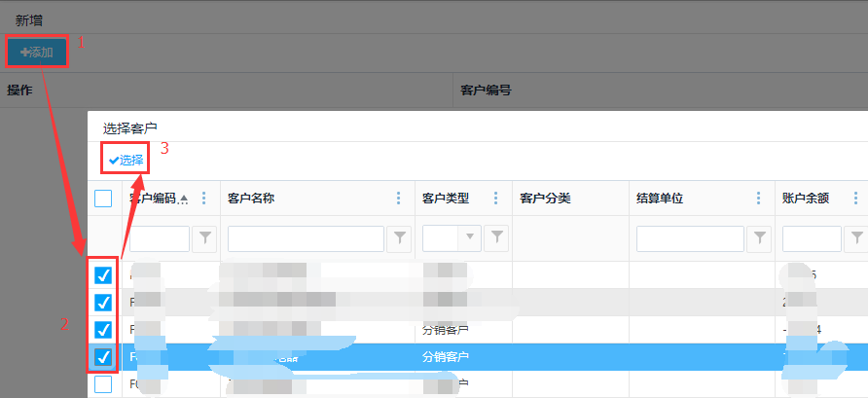Check the unchecked checkbox in the last row

tap(103, 384)
